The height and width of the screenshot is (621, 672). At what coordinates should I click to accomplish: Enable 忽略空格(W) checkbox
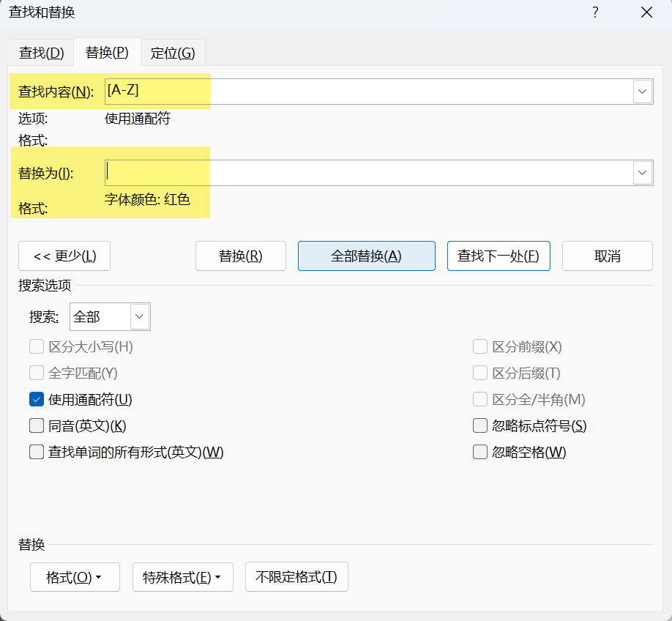tap(480, 452)
